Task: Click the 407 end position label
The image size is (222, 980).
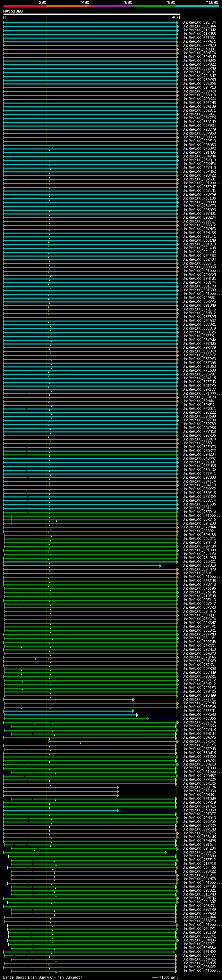Action: (x=175, y=17)
